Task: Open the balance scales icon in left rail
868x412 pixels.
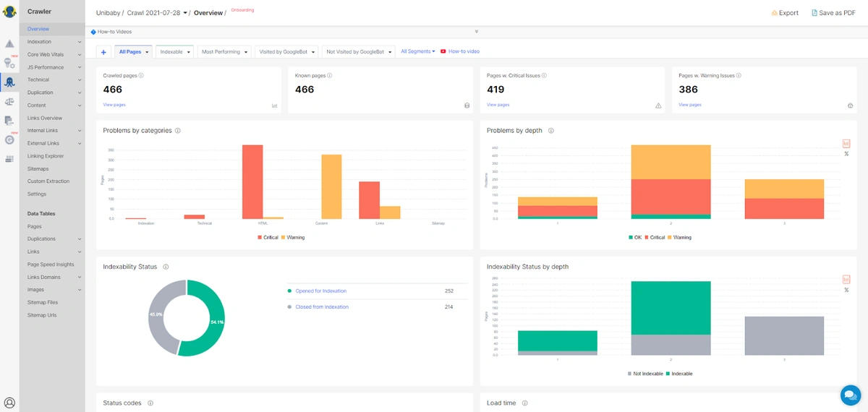Action: point(9,102)
